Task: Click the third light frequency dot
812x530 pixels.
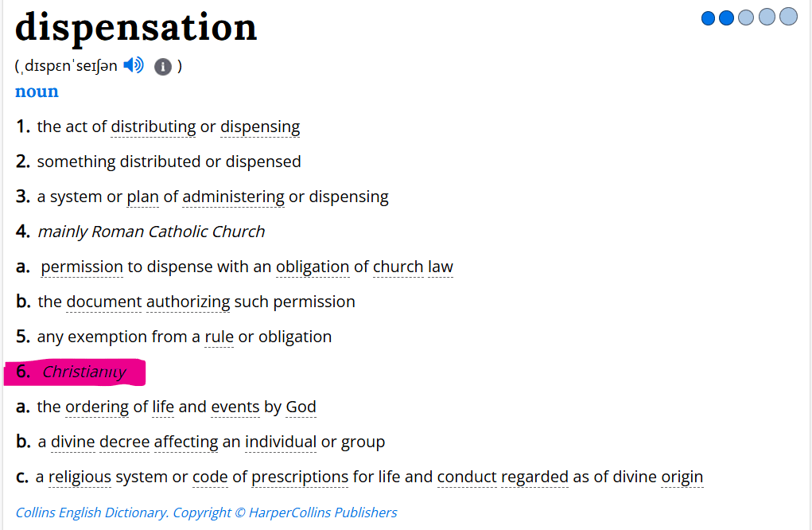Action: pyautogui.click(x=746, y=17)
